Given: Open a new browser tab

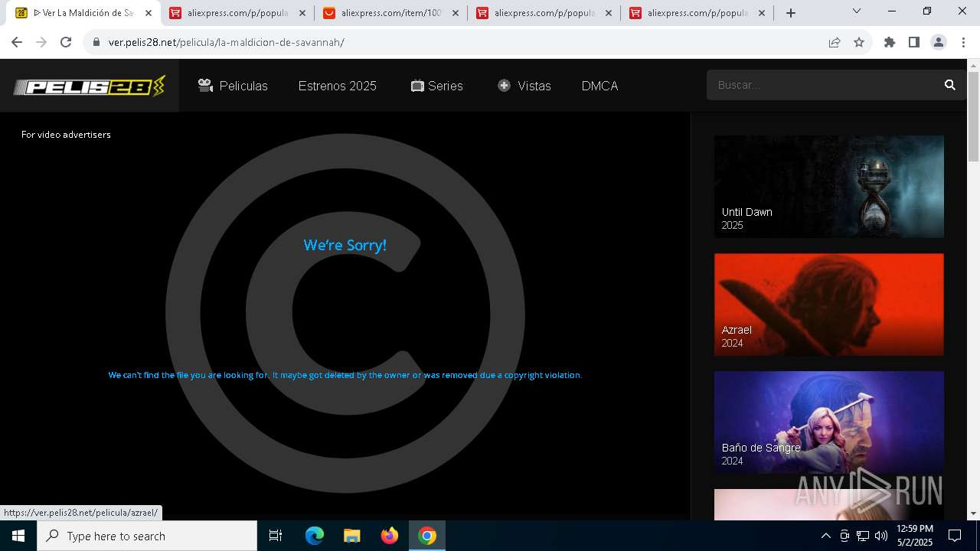Looking at the screenshot, I should pos(791,13).
